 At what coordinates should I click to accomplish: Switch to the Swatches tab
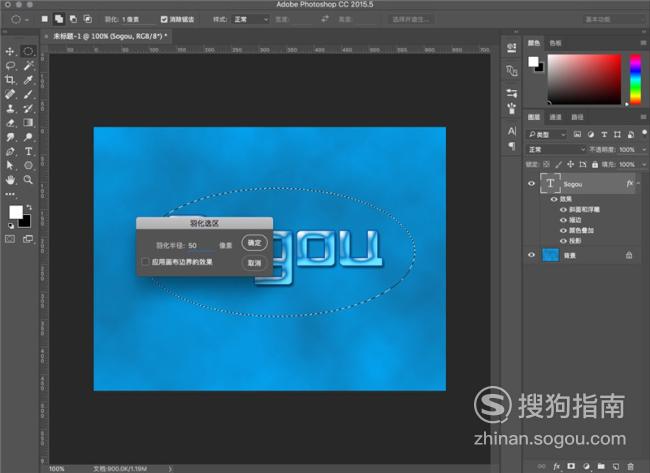tap(555, 43)
